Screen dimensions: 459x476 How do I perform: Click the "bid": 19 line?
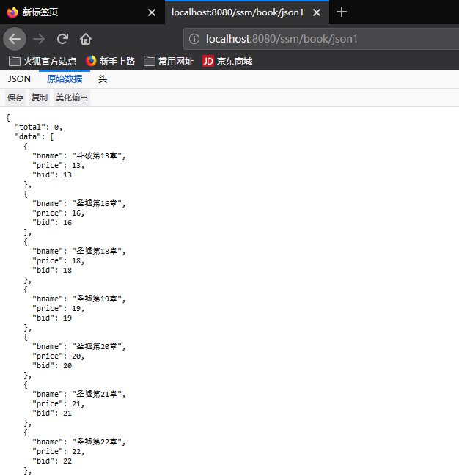click(52, 318)
